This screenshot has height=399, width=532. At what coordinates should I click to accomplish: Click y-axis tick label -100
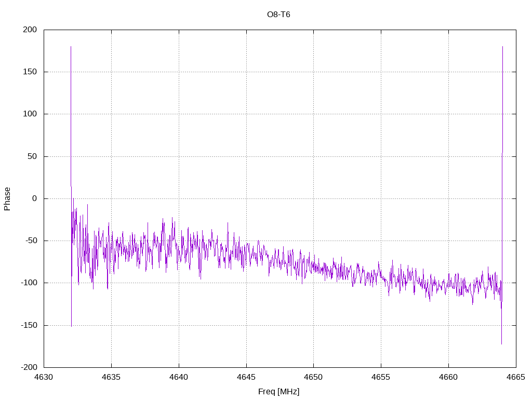coord(29,283)
